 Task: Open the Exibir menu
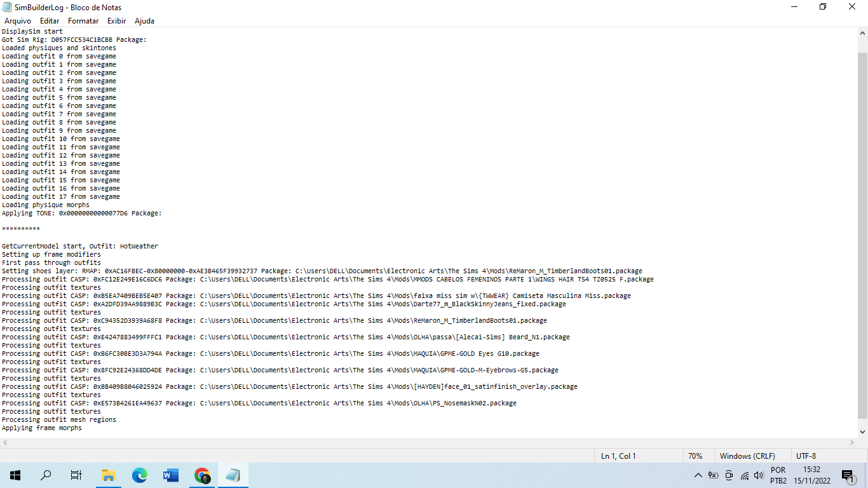coord(116,21)
